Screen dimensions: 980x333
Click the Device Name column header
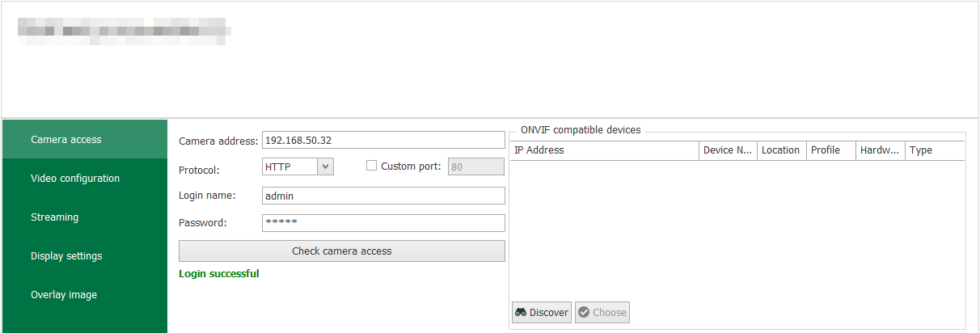728,150
